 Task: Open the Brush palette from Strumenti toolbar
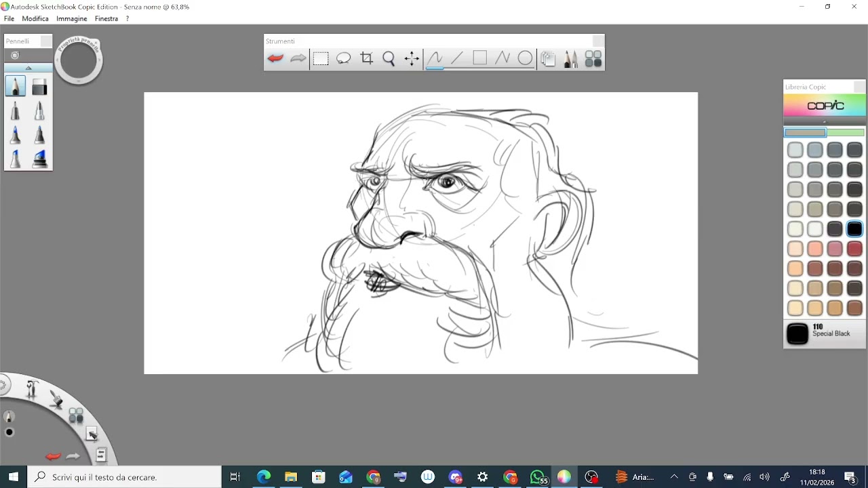tap(570, 59)
